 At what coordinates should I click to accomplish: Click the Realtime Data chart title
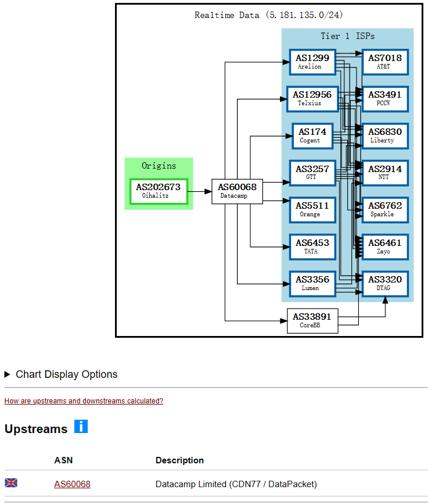pyautogui.click(x=269, y=15)
